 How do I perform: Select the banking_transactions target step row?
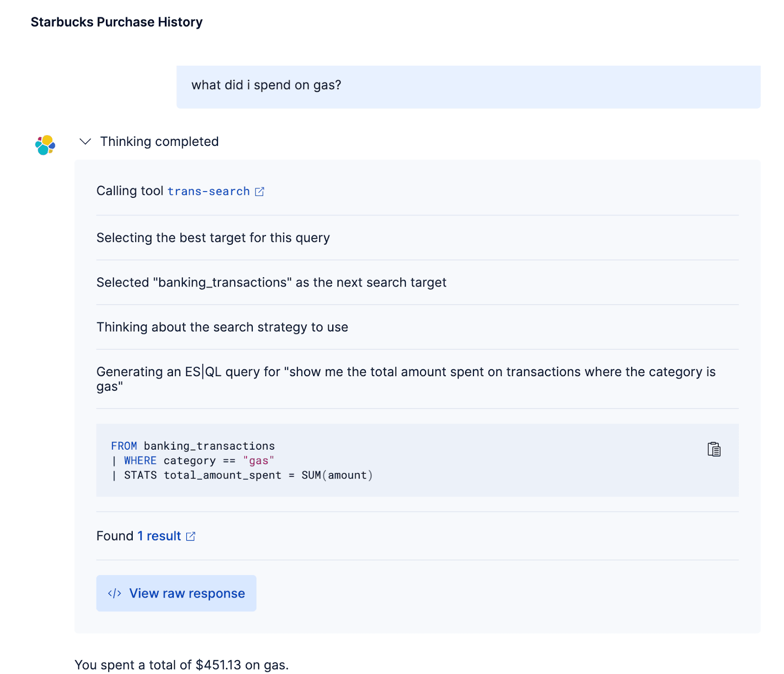tap(271, 282)
